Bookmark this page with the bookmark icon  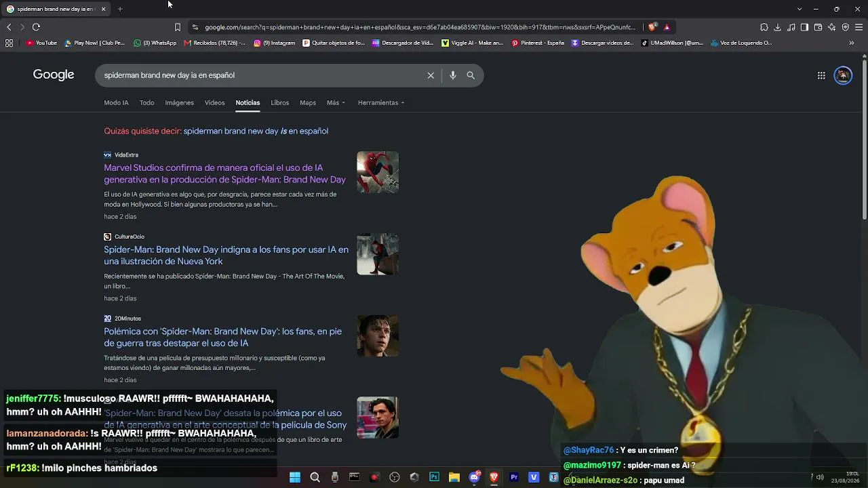point(178,27)
